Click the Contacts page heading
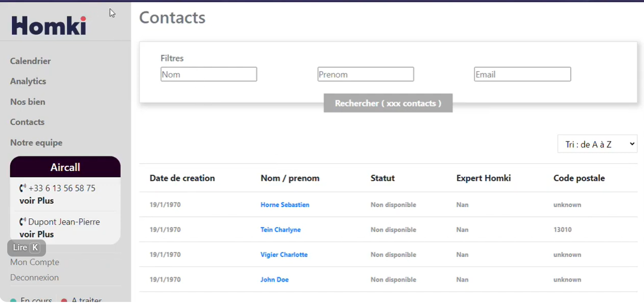This screenshot has height=303, width=644. [172, 18]
